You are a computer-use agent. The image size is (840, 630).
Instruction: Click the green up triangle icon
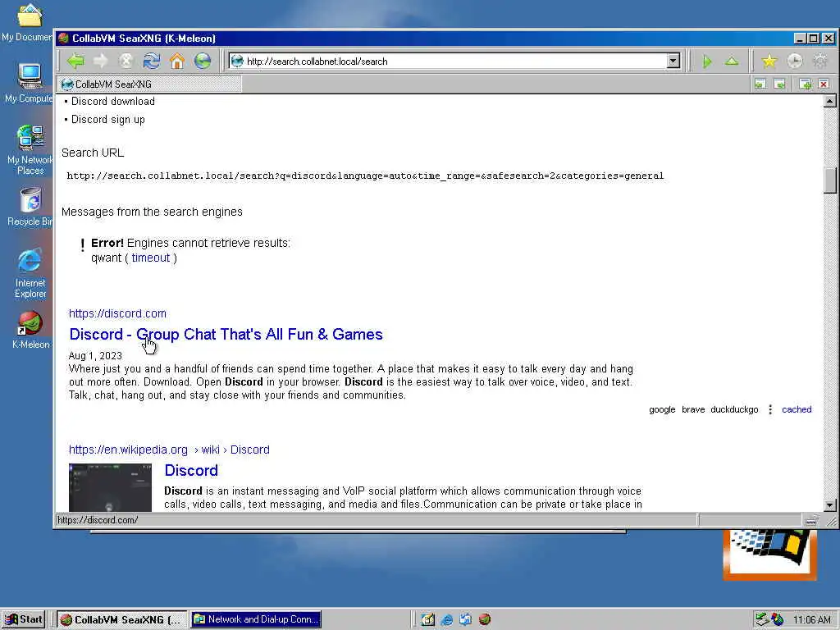click(x=732, y=62)
